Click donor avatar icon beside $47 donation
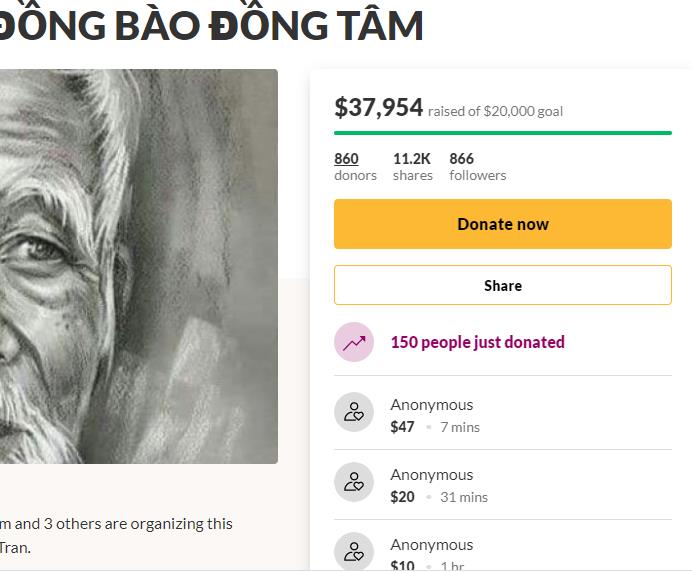This screenshot has height=572, width=692. click(354, 412)
